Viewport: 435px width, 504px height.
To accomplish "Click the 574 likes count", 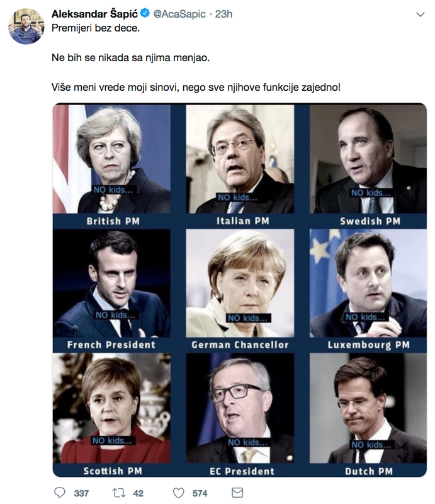I will (x=200, y=493).
